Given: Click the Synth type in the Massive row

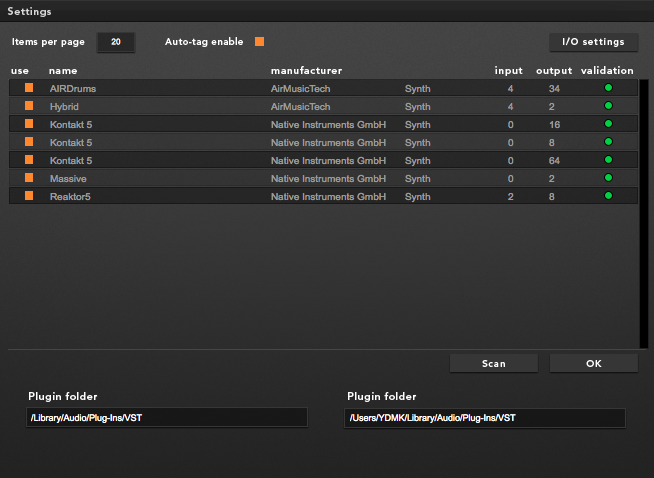Looking at the screenshot, I should 418,179.
